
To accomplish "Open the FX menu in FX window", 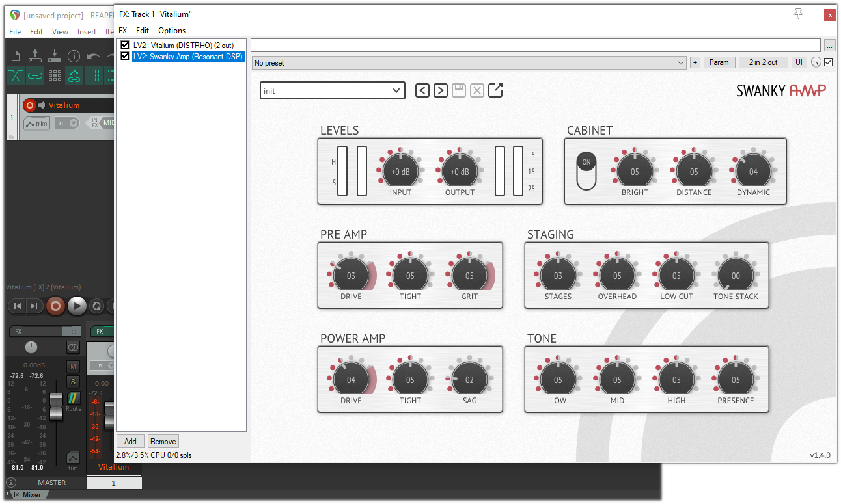I will tap(123, 31).
